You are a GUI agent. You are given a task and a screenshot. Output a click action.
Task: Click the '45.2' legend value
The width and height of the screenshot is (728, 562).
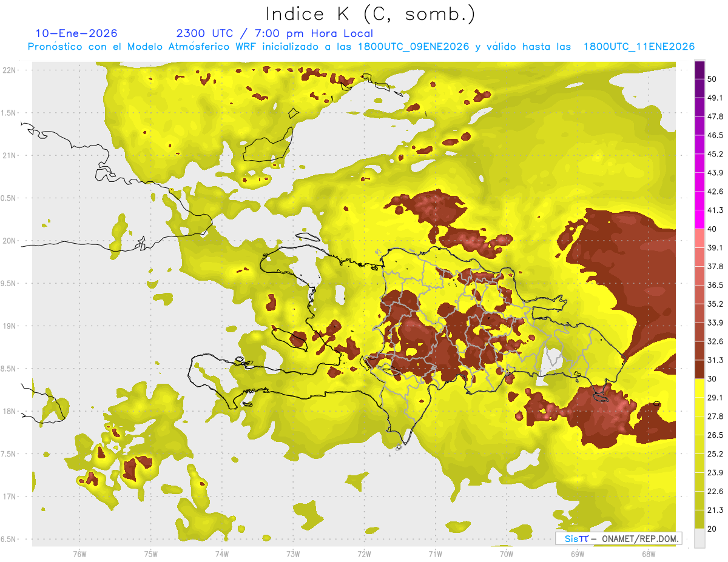click(715, 154)
